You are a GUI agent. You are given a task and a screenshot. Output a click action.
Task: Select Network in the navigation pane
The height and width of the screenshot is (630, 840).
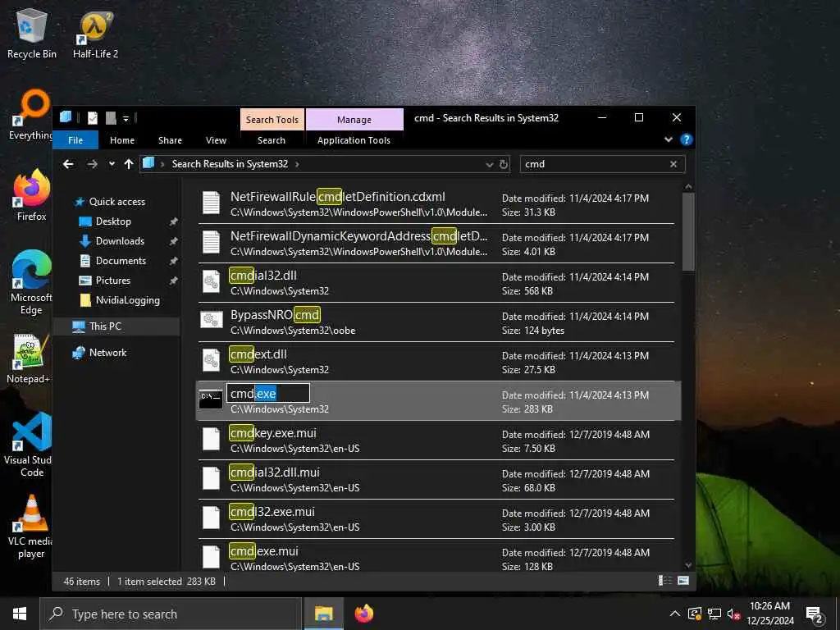point(107,353)
